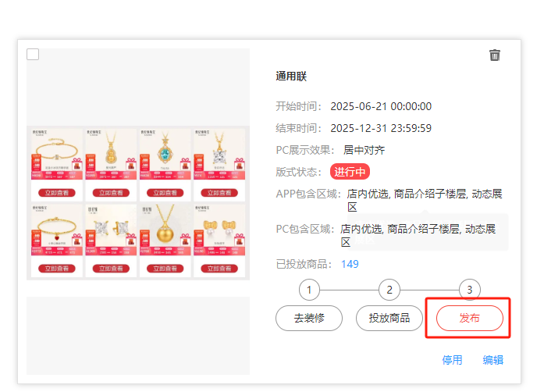This screenshot has width=544, height=392.
Task: Tick the checkbox on the 通用联 card
Action: point(33,55)
